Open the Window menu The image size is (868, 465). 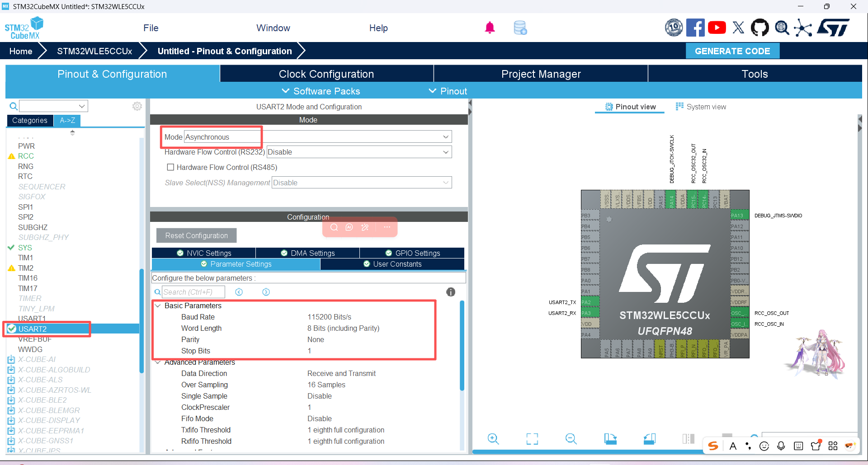273,28
